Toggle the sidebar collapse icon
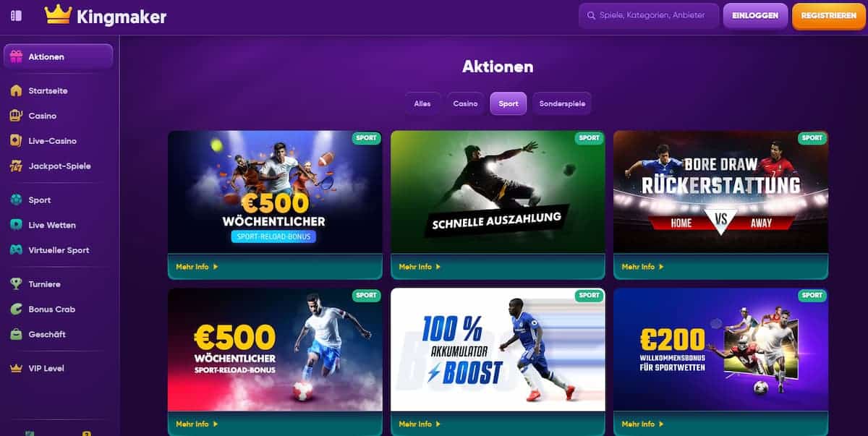Image resolution: width=868 pixels, height=436 pixels. [16, 15]
